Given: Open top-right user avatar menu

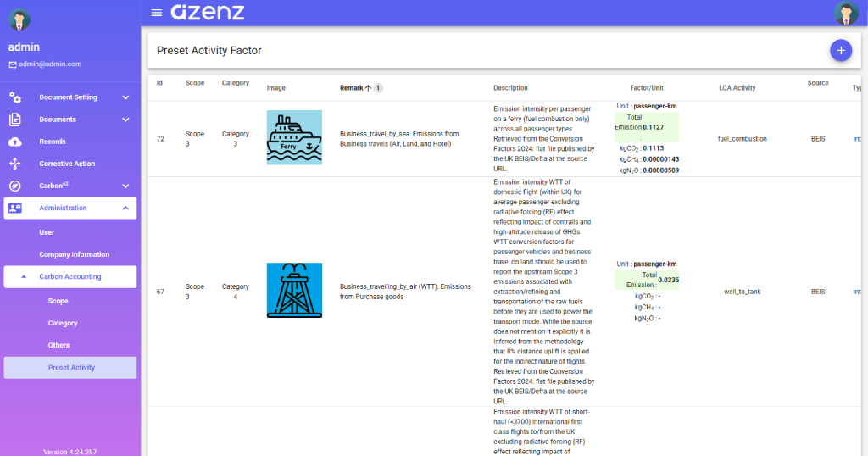Looking at the screenshot, I should coord(845,13).
